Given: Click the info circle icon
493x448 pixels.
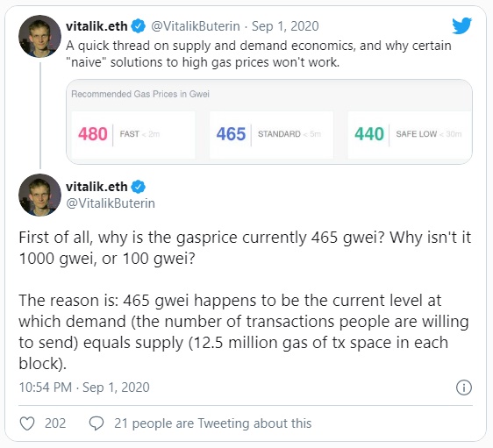Looking at the screenshot, I should (464, 388).
